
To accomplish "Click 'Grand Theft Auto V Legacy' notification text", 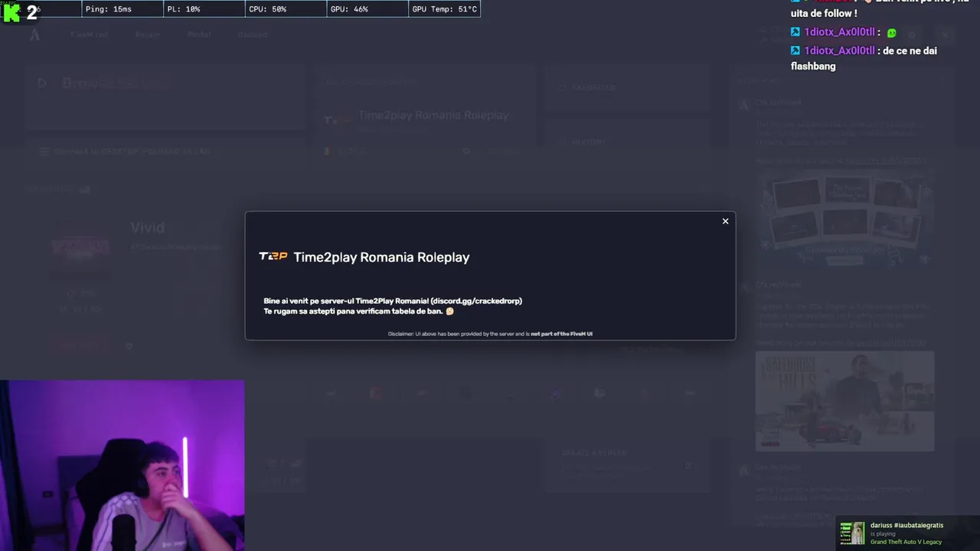I will click(x=906, y=542).
